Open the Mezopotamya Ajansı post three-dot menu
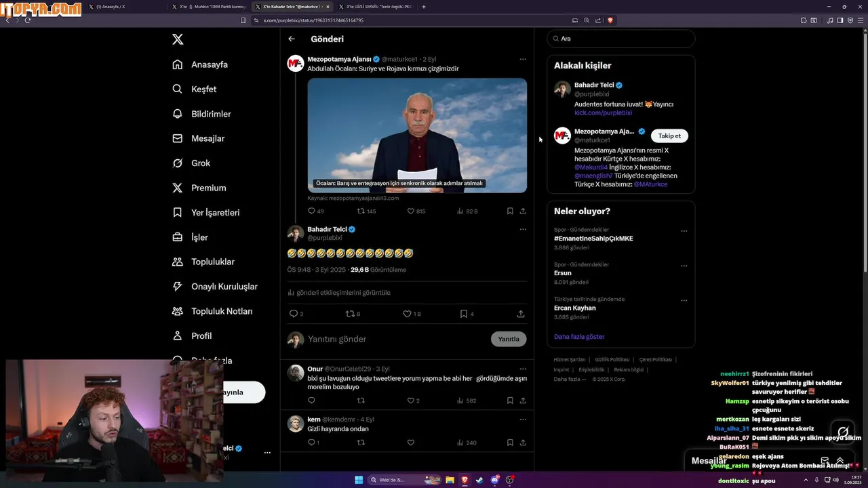The width and height of the screenshot is (868, 488). coord(523,59)
